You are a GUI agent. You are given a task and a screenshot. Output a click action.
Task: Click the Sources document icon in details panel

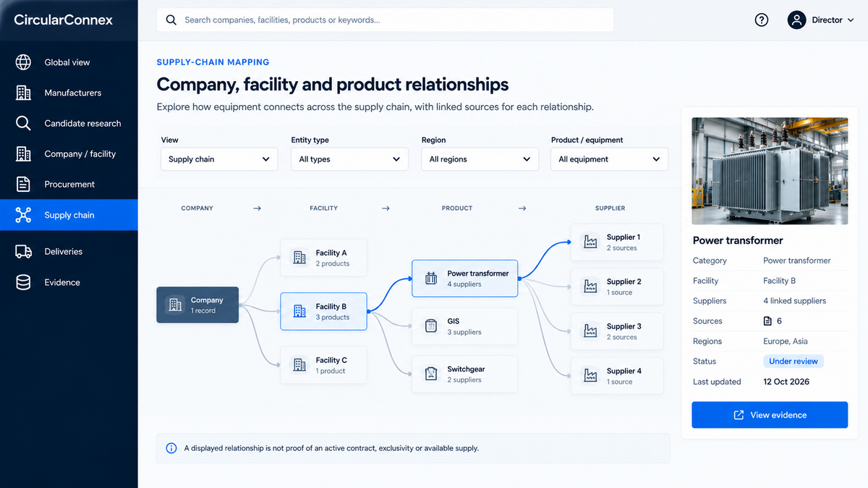pos(768,321)
